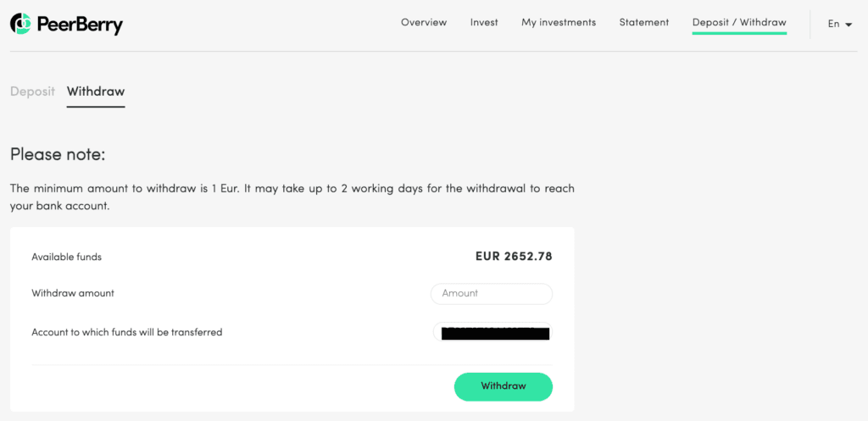Click the redacted bank account field
Image resolution: width=868 pixels, height=421 pixels.
tap(492, 332)
